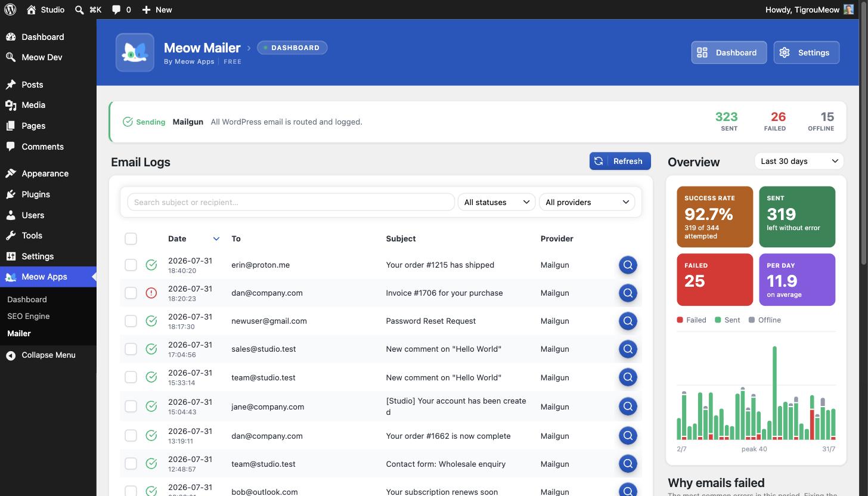
Task: Click the Plugins plug icon
Action: [11, 194]
